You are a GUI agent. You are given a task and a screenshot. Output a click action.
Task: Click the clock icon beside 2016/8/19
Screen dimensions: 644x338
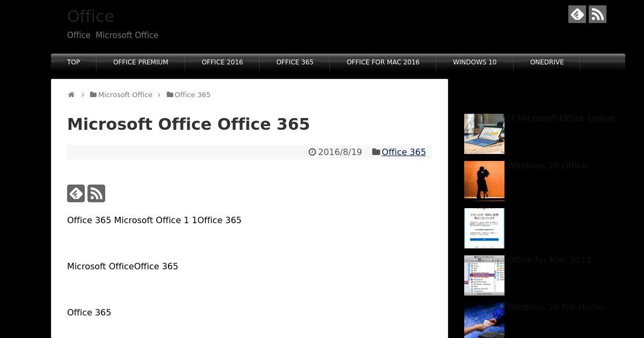[x=312, y=152]
